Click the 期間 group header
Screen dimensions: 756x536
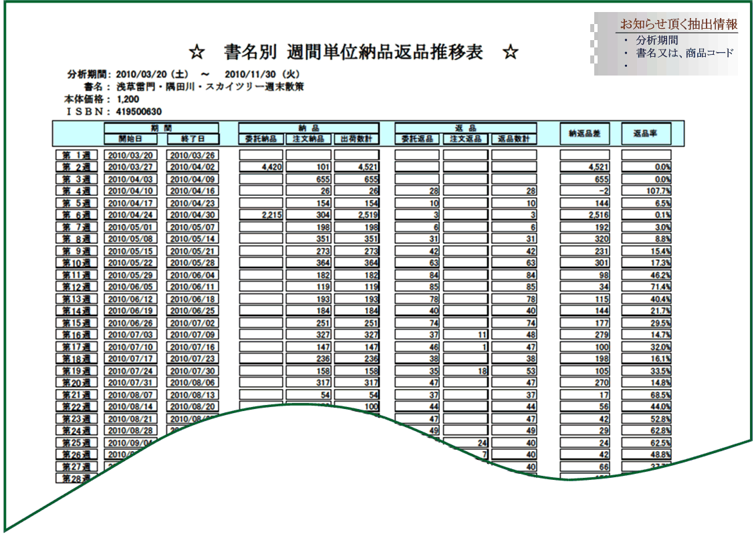pos(162,128)
